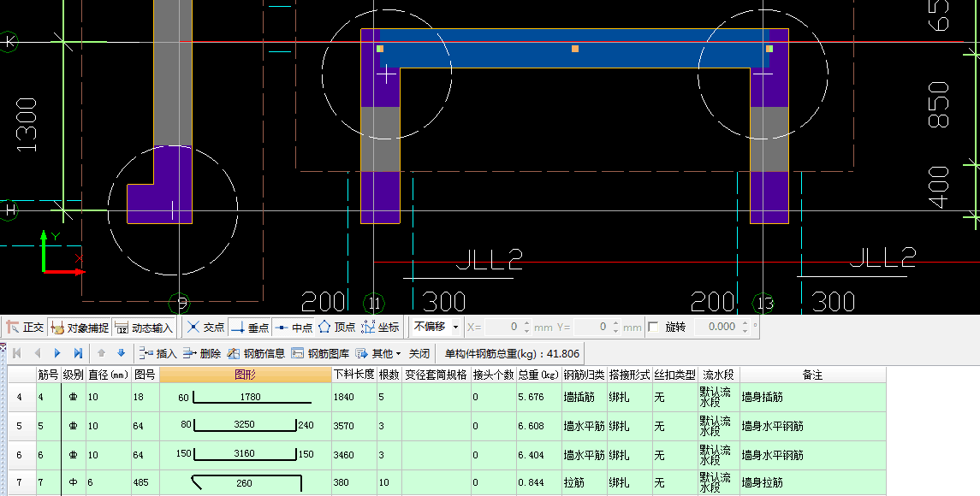Go to next rebar record
The width and height of the screenshot is (980, 496).
(x=56, y=353)
